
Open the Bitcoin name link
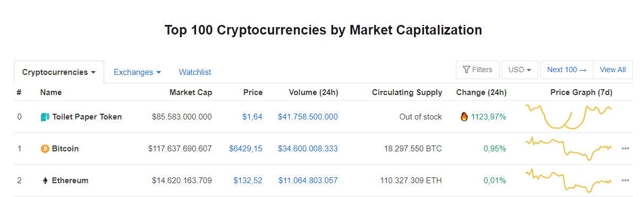tap(65, 149)
